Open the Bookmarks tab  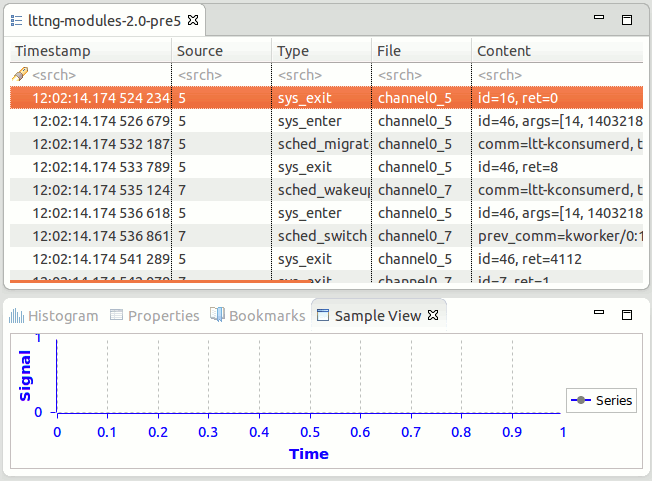tap(257, 316)
